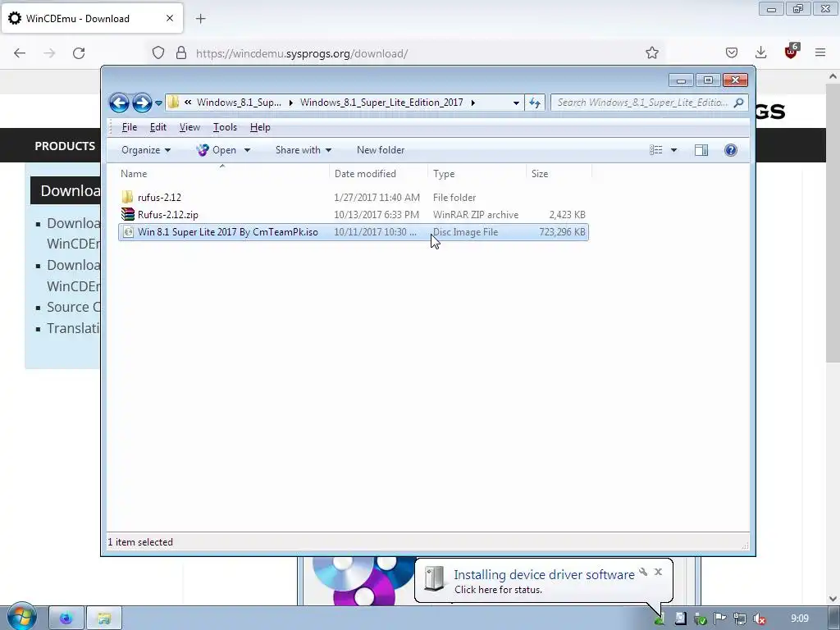This screenshot has height=630, width=840.
Task: View site security padlock info
Action: click(181, 53)
